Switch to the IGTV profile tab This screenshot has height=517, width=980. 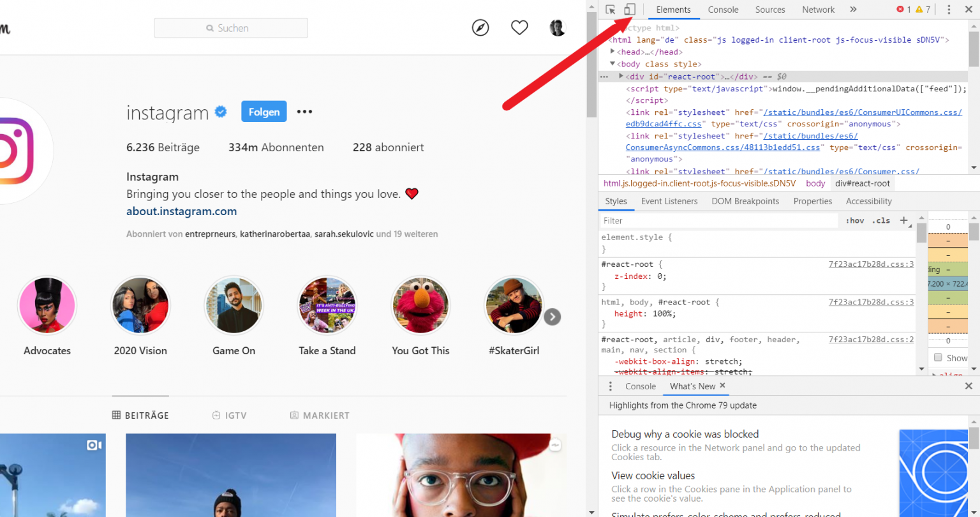[230, 415]
